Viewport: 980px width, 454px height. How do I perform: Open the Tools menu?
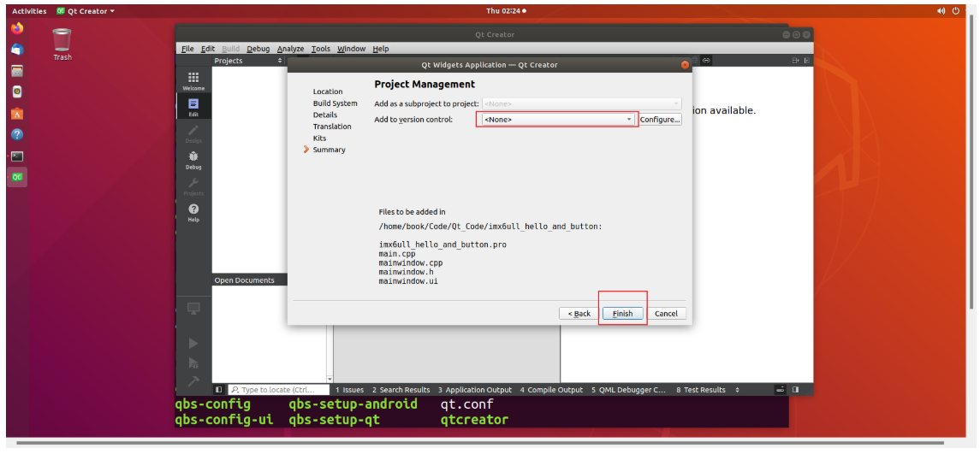321,49
